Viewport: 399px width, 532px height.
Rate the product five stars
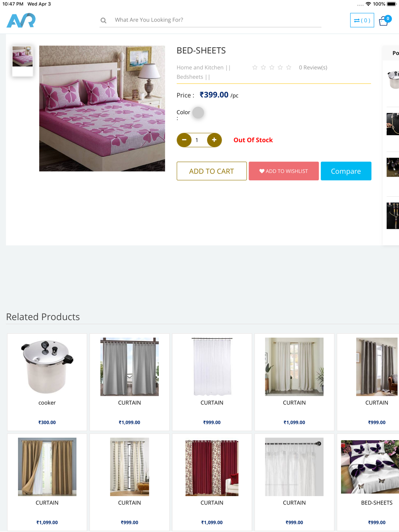pos(288,67)
